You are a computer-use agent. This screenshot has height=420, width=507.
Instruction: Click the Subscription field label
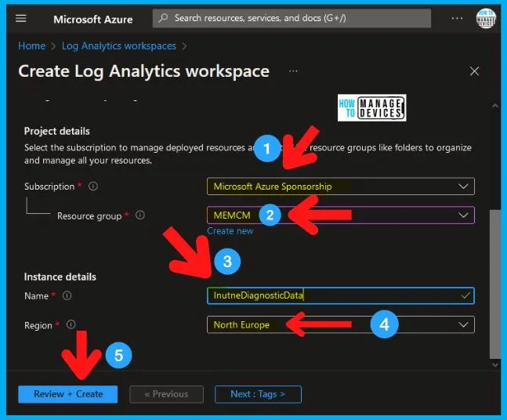coord(49,186)
